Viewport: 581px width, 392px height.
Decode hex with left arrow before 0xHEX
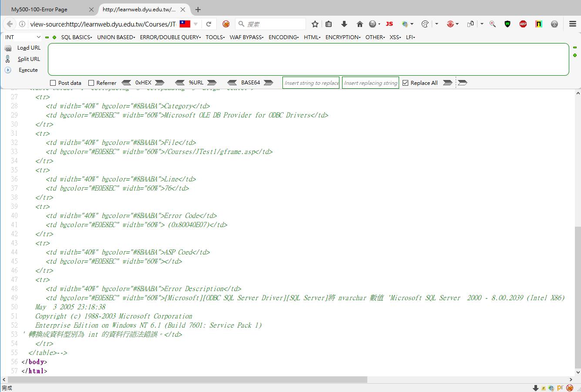[126, 83]
